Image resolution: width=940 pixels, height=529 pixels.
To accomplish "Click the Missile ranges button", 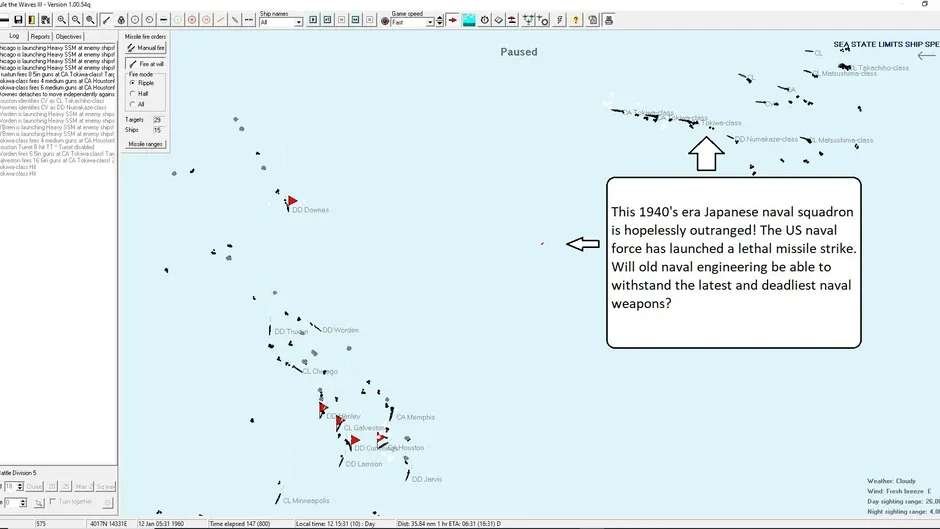I will point(146,144).
